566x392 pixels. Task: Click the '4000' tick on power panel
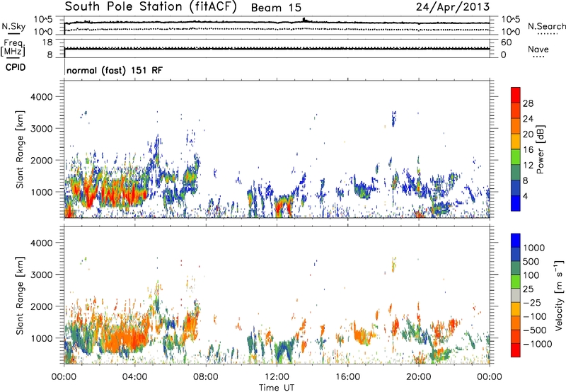click(x=42, y=97)
